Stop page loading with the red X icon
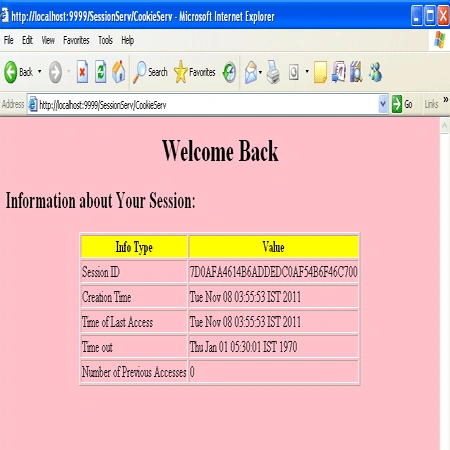This screenshot has height=450, width=450. pyautogui.click(x=82, y=72)
